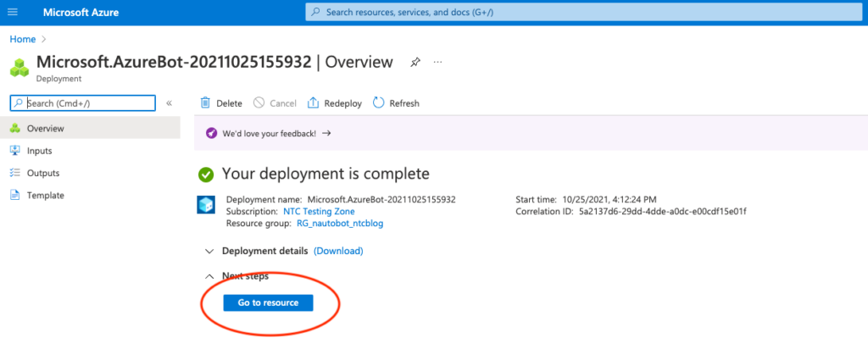Pin the deployment overview to dashboard

(415, 63)
